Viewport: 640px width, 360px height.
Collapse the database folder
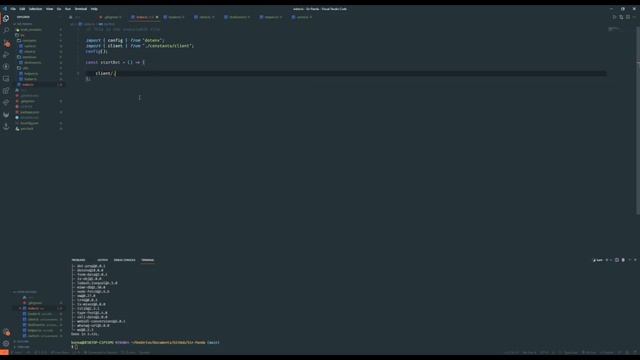pyautogui.click(x=29, y=57)
